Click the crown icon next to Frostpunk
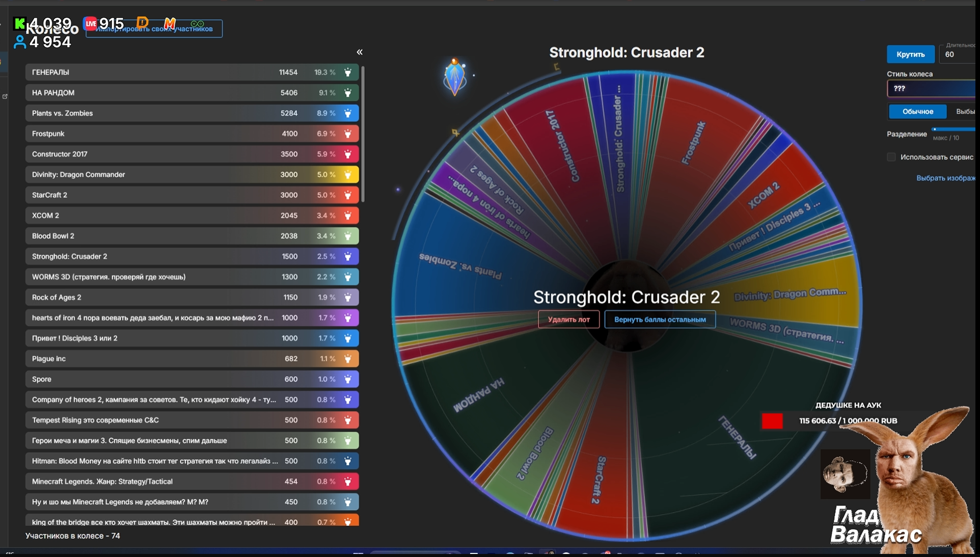Viewport: 980px width, 557px height. coord(348,134)
